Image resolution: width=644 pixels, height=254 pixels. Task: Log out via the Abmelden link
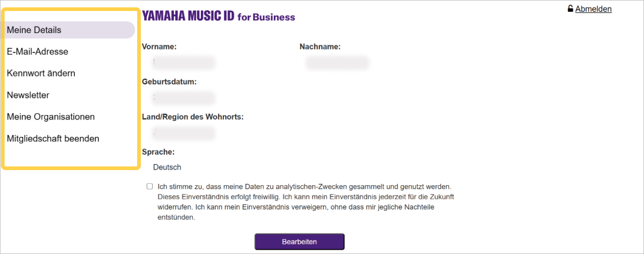pyautogui.click(x=593, y=9)
